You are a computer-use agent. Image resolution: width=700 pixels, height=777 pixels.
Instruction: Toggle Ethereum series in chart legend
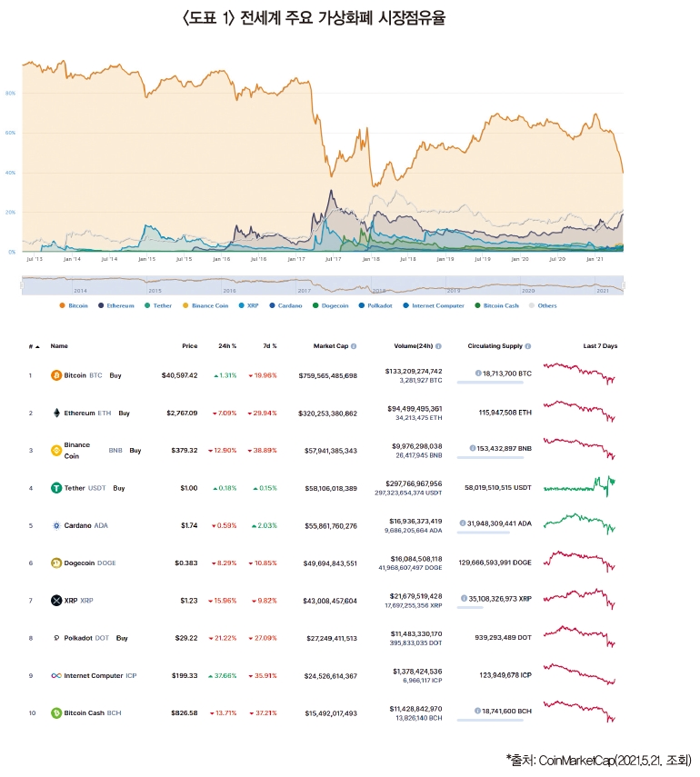116,305
